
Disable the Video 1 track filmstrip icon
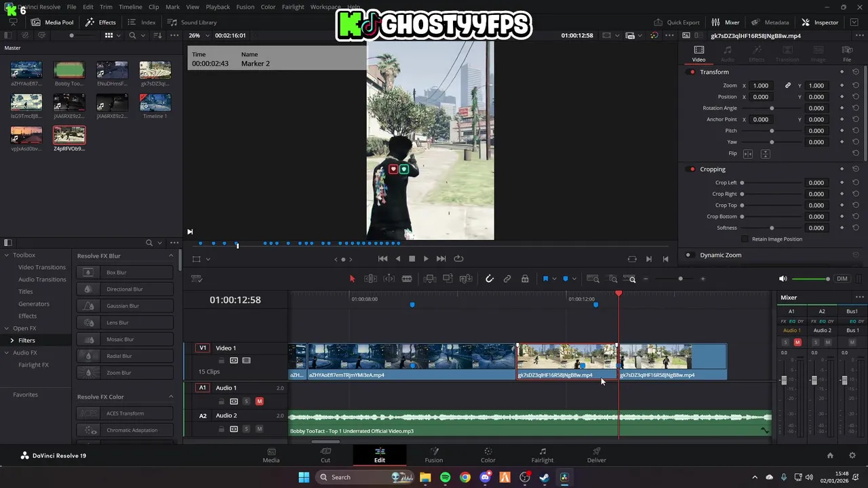pyautogui.click(x=246, y=361)
